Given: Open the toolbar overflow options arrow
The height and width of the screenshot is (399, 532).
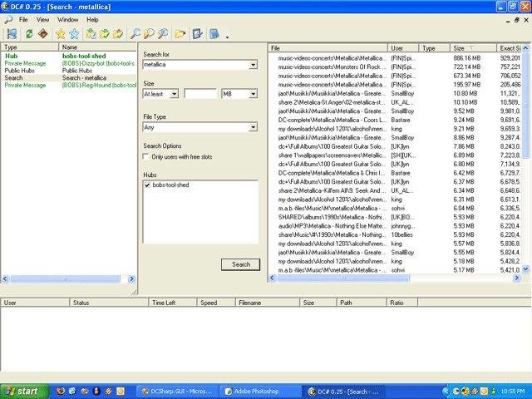Looking at the screenshot, I should coord(227,37).
